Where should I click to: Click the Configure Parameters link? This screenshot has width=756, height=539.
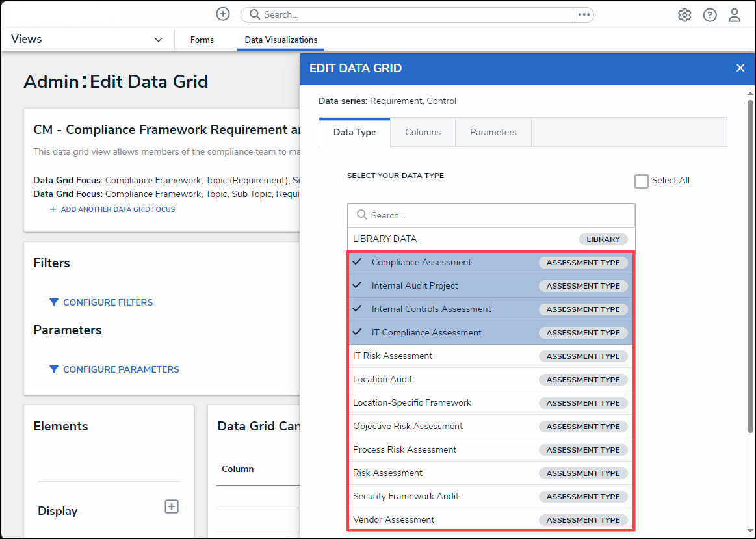click(121, 369)
